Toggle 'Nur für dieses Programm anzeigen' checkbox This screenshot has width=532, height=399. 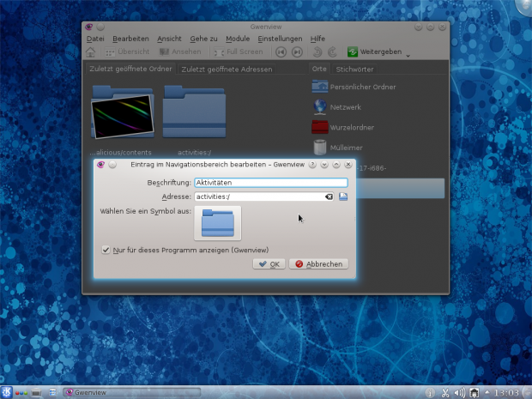[106, 250]
